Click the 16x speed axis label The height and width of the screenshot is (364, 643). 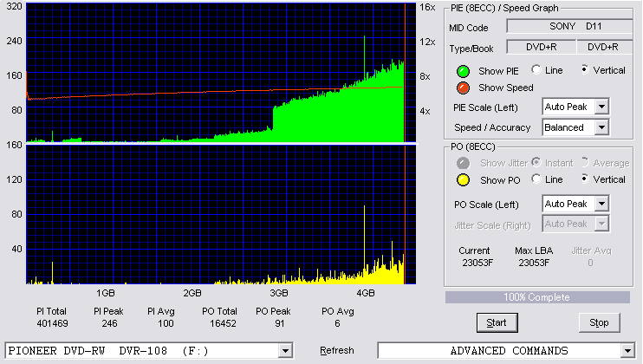pos(427,8)
